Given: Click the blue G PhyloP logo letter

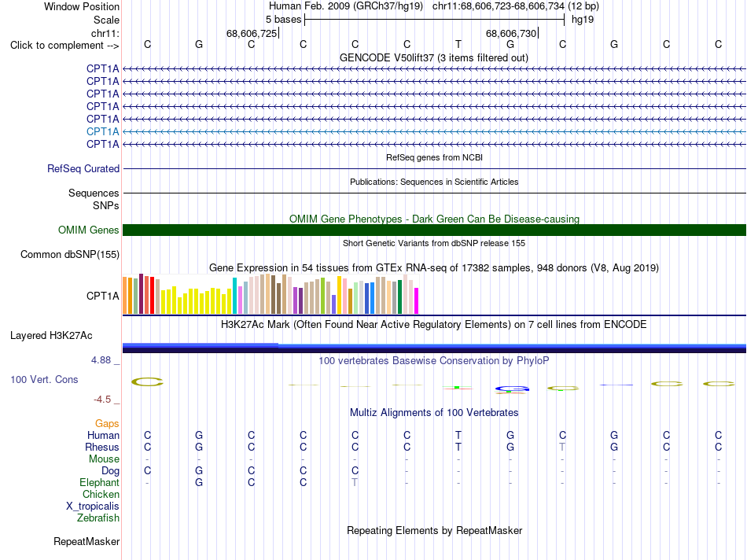Looking at the screenshot, I should point(512,389).
